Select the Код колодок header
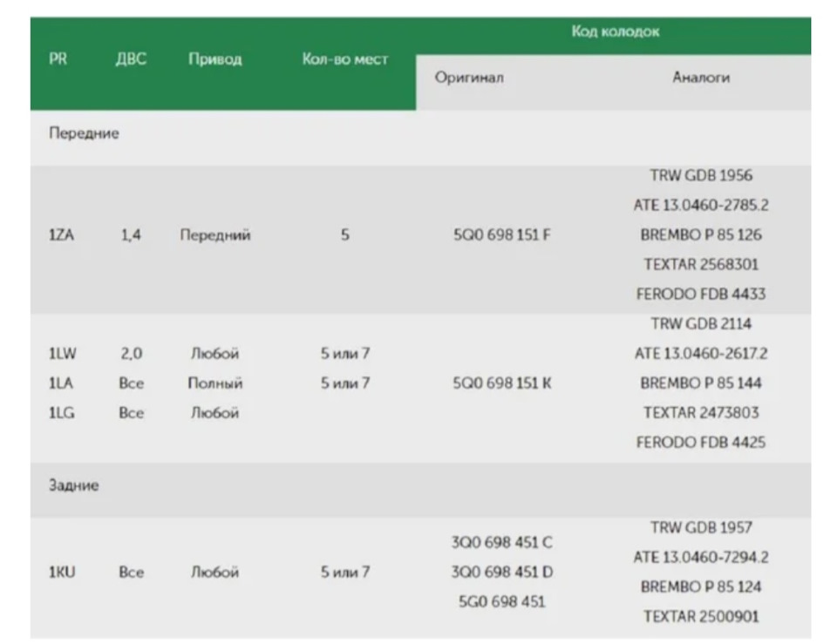This screenshot has height=644, width=837. 615,31
